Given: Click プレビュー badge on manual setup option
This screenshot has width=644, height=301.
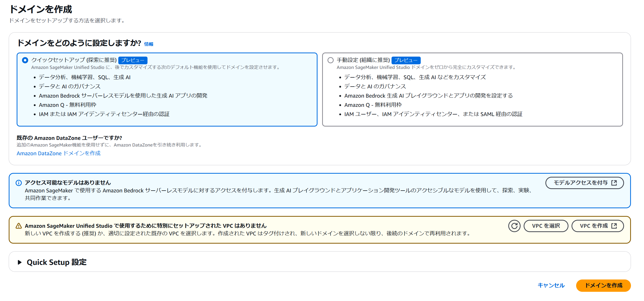Looking at the screenshot, I should [x=406, y=60].
